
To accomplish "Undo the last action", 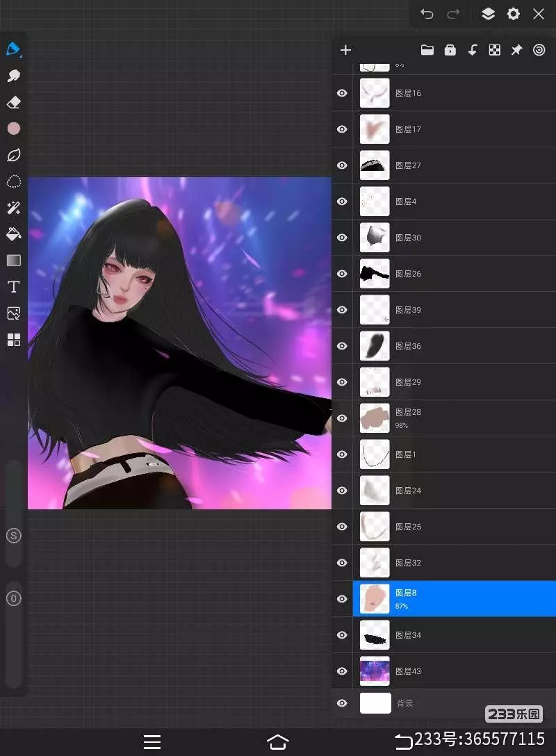I will click(x=427, y=14).
